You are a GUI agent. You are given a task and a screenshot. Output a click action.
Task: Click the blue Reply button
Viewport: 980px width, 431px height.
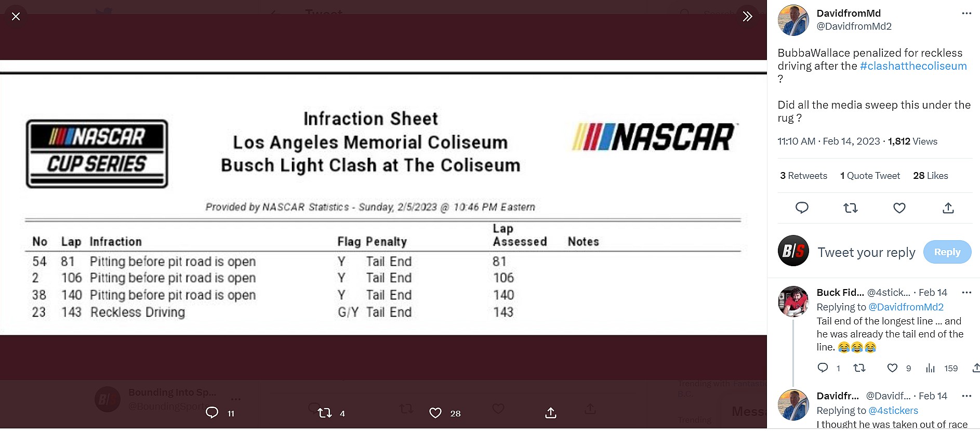pos(947,252)
